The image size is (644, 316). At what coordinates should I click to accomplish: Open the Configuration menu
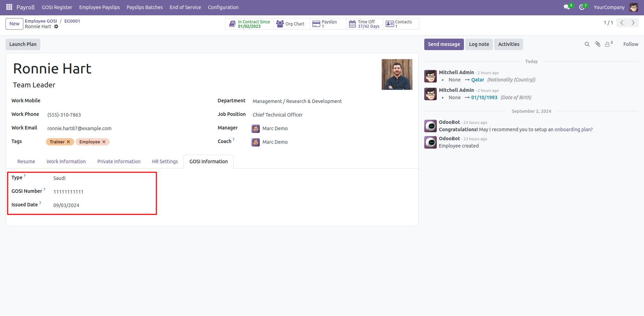pos(223,7)
